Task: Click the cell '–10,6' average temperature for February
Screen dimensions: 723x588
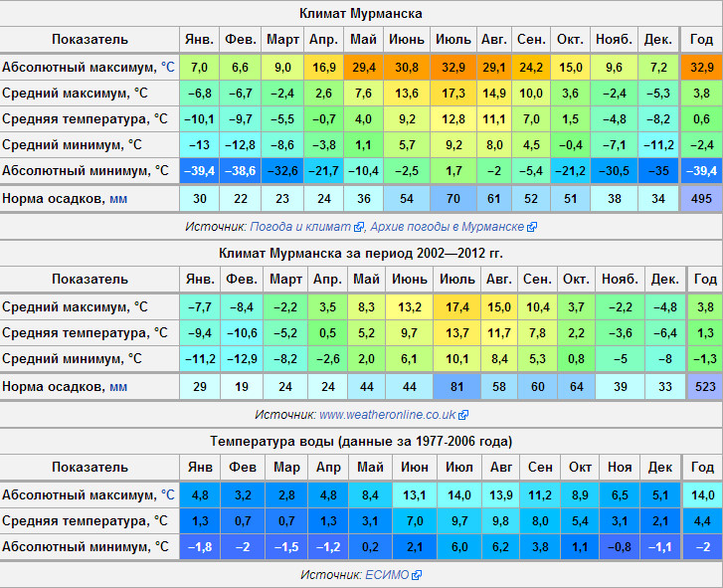Action: [242, 333]
